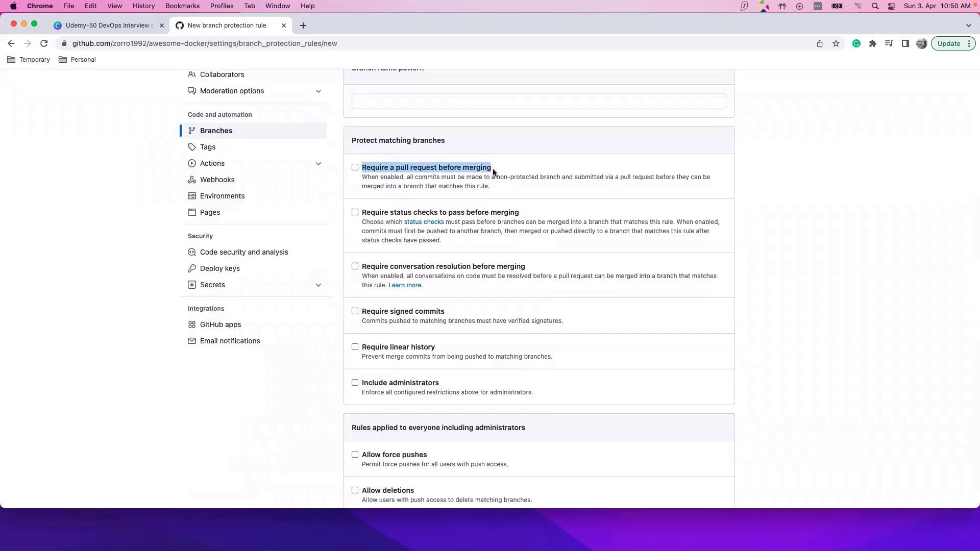Click the Email notifications envelope icon

192,341
